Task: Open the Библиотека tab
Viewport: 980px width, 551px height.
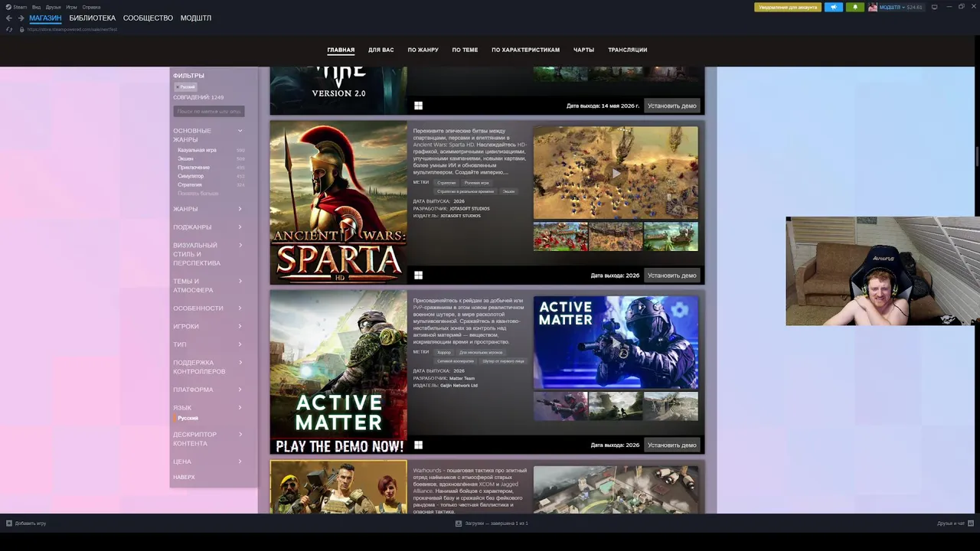Action: 92,18
